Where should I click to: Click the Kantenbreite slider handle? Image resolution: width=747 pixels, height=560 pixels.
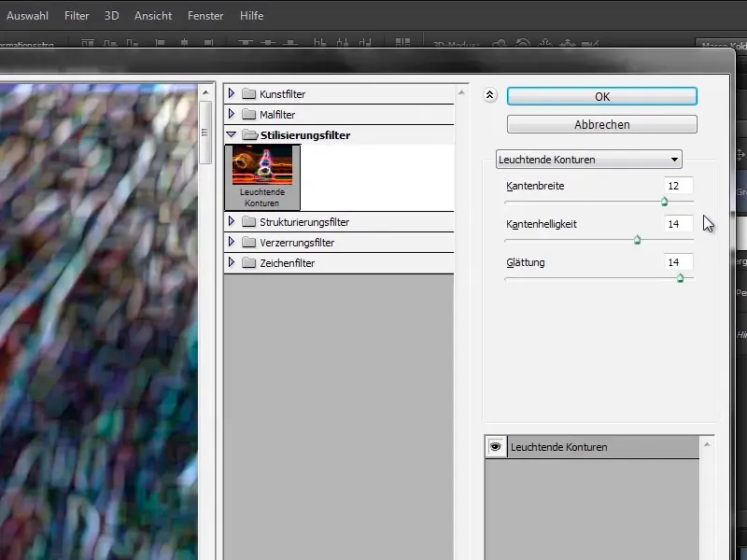pos(664,202)
